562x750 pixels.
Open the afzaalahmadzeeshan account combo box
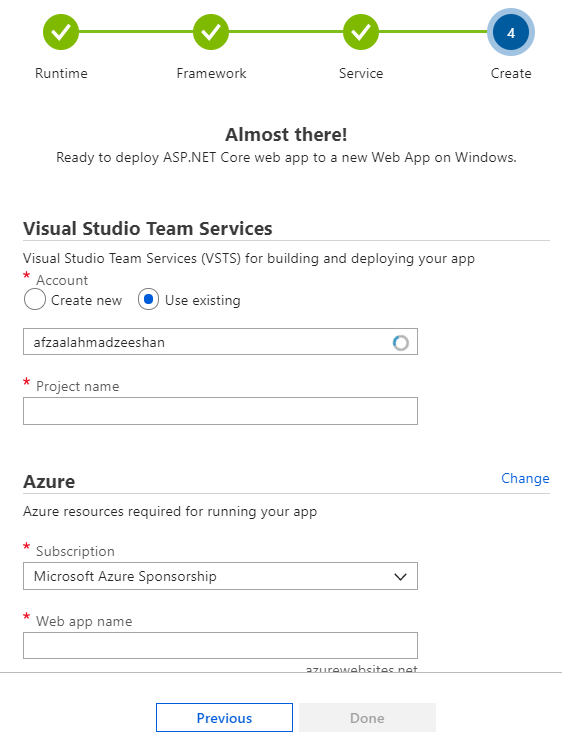click(220, 342)
